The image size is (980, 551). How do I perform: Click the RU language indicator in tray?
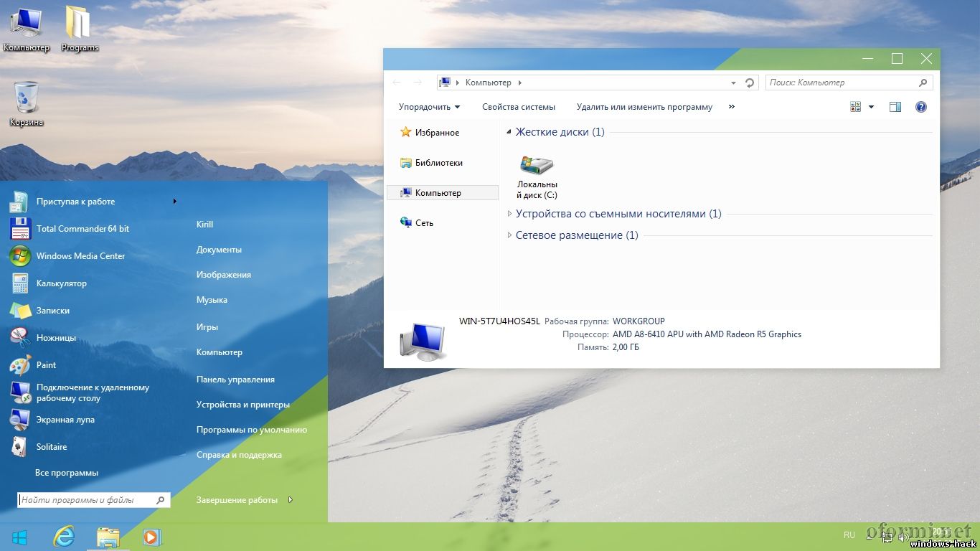tap(849, 535)
